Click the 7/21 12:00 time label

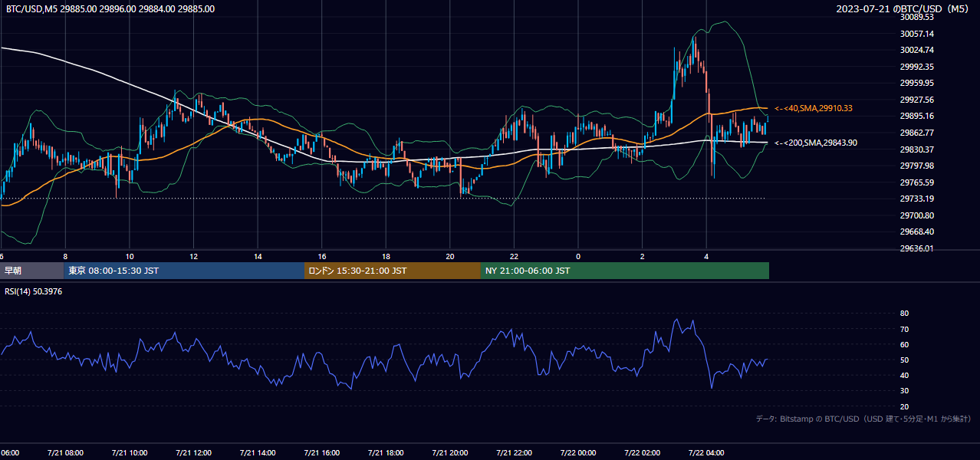[193, 452]
